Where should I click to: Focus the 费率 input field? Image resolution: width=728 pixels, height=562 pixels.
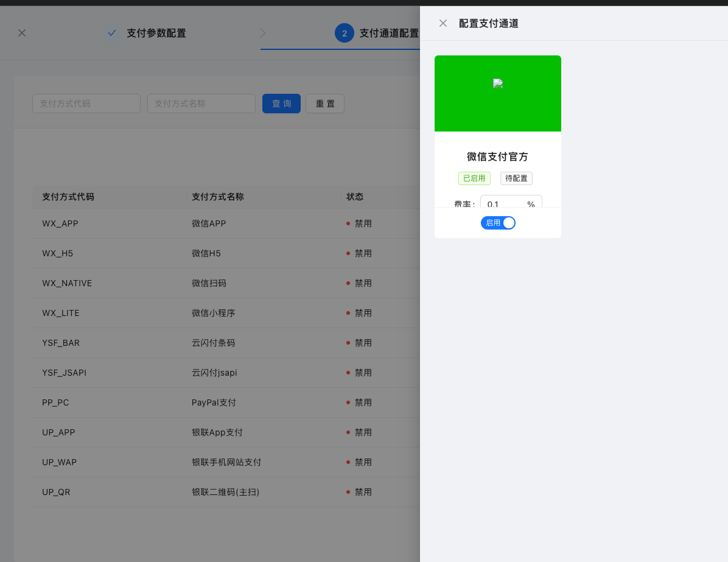511,202
